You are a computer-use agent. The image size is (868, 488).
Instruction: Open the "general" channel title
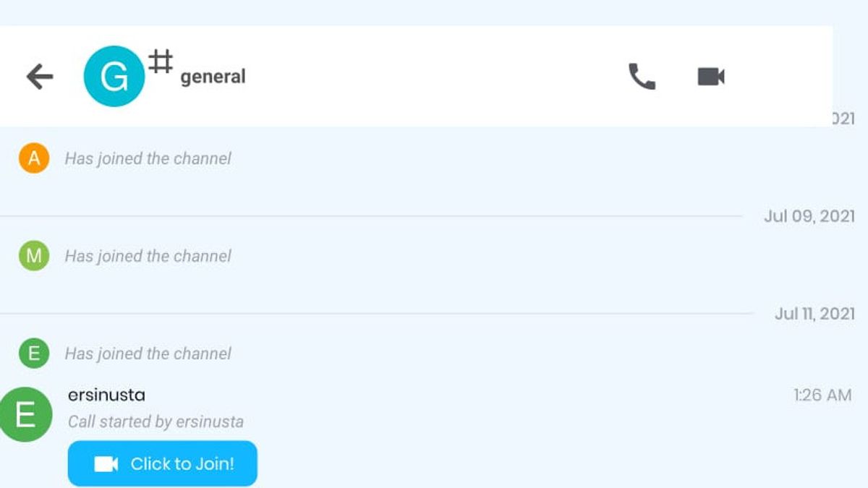click(213, 77)
